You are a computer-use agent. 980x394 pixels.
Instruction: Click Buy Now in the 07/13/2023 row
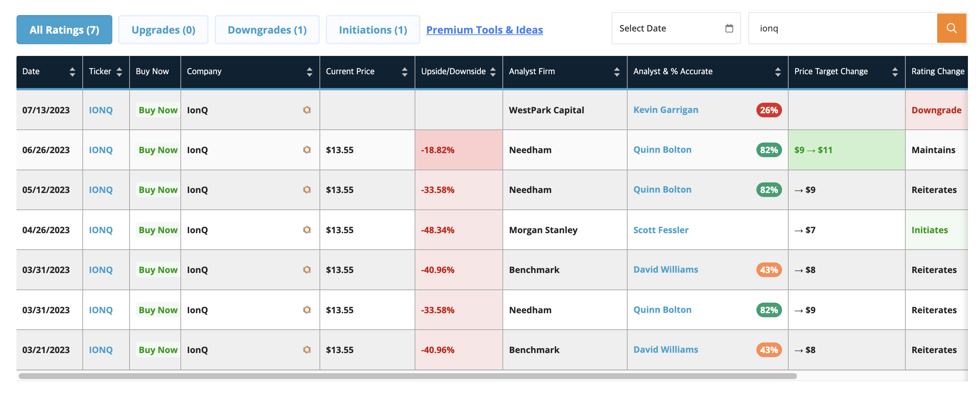coord(158,110)
